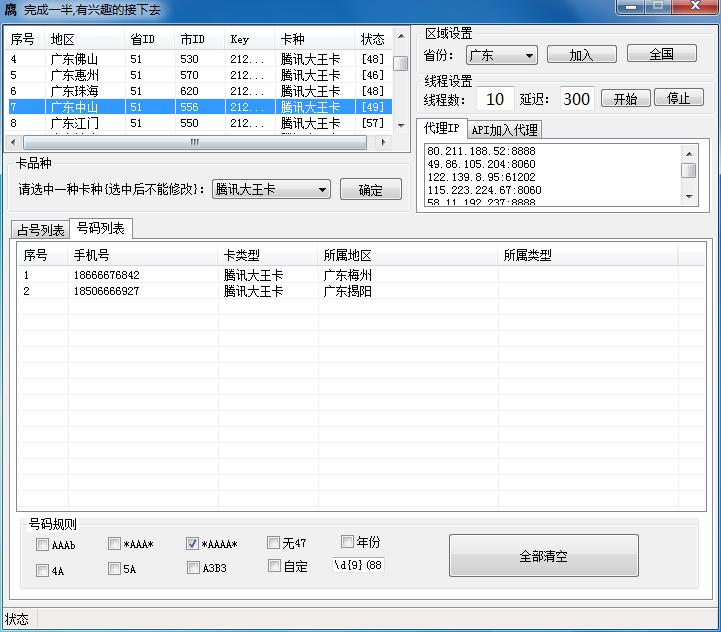Screen dimensions: 721x632
Task: Click the 地区 column header
Action: pos(85,40)
